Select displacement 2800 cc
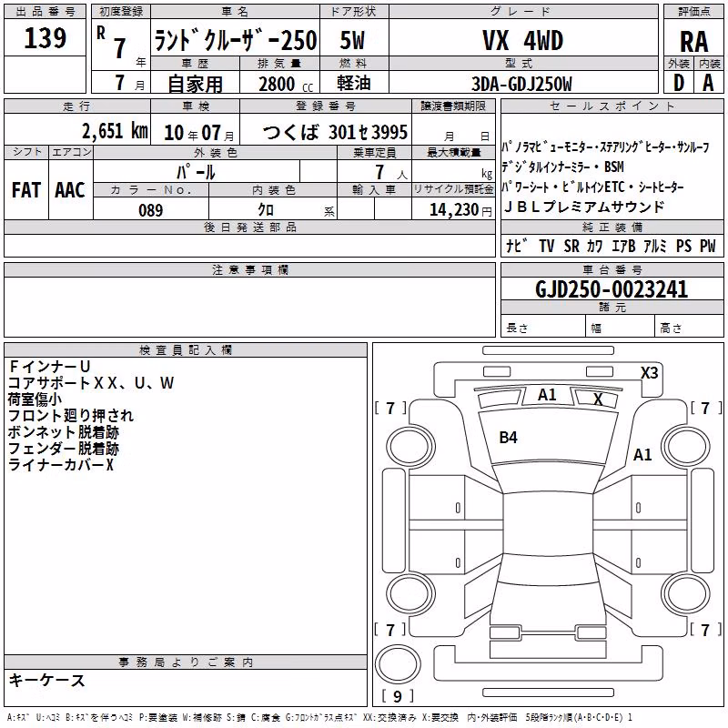728x728 pixels. pyautogui.click(x=286, y=84)
